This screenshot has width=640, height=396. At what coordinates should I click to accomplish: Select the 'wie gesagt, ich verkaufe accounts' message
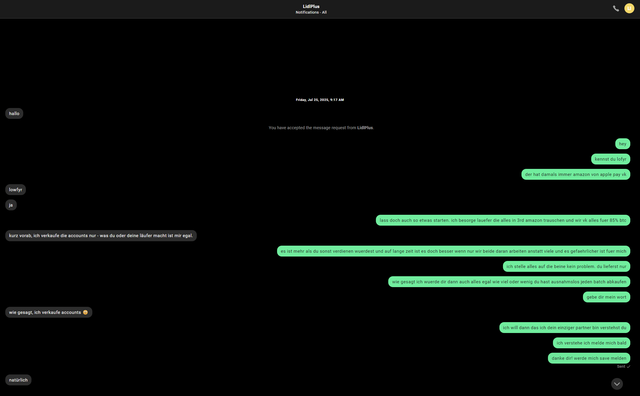tap(49, 312)
